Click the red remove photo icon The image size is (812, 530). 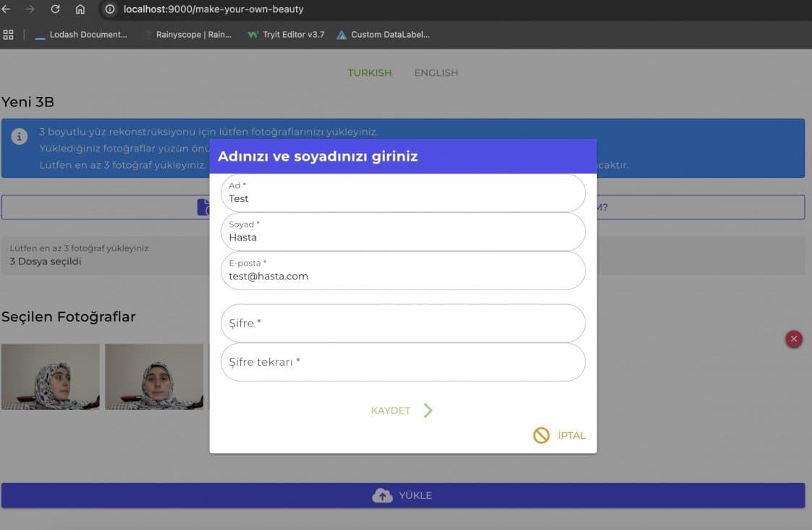coord(793,339)
